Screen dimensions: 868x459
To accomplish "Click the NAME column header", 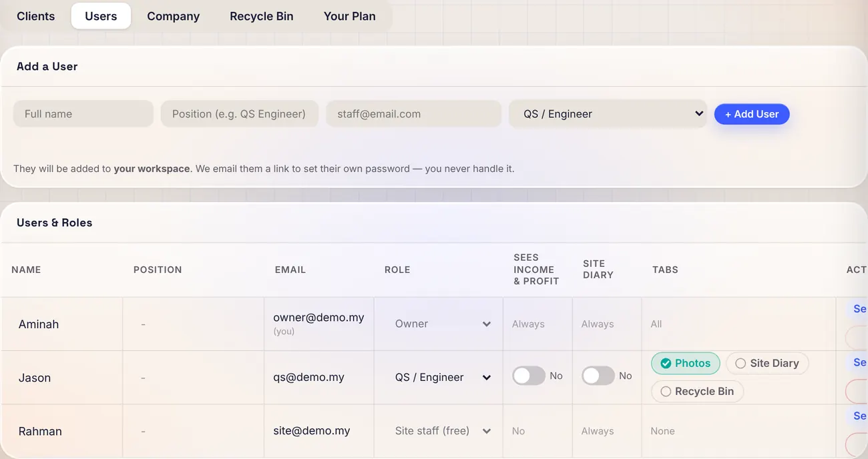I will (26, 270).
